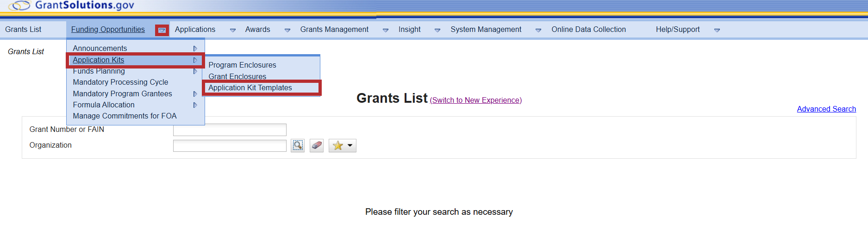Select Program Enclosures in the submenu
This screenshot has width=868, height=249.
pyautogui.click(x=242, y=65)
